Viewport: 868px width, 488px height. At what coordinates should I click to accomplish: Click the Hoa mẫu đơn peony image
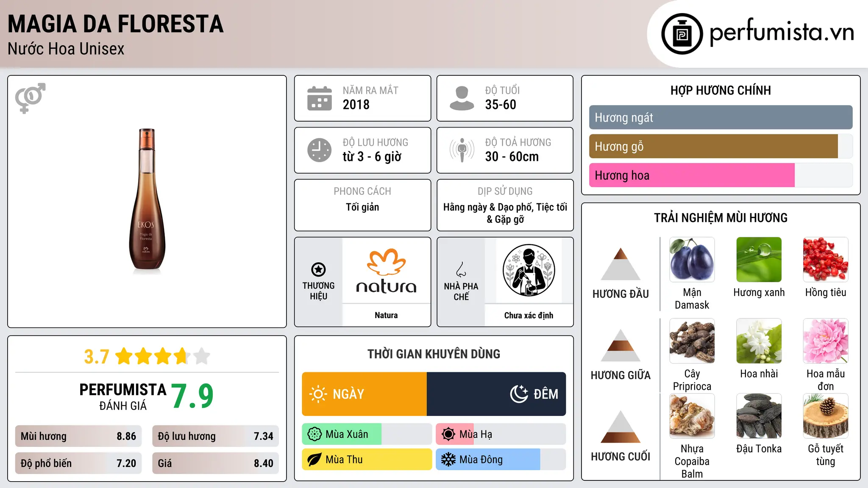[826, 341]
